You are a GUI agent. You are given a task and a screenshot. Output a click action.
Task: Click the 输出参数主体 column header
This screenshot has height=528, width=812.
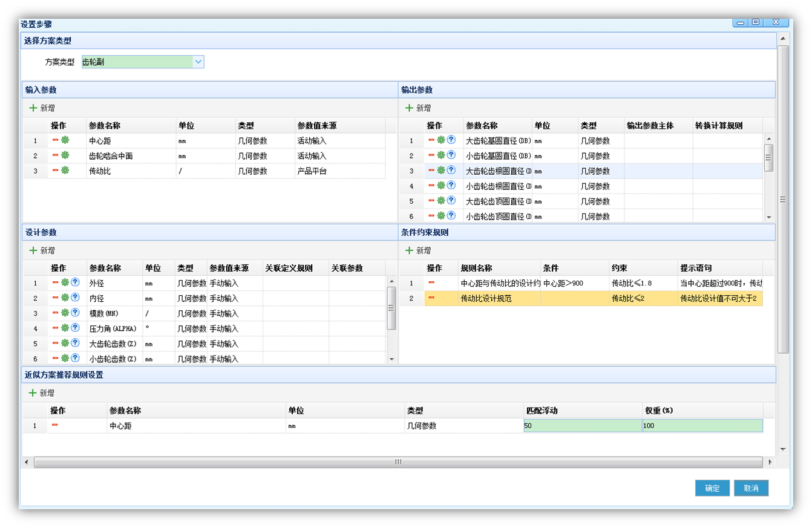(x=658, y=126)
